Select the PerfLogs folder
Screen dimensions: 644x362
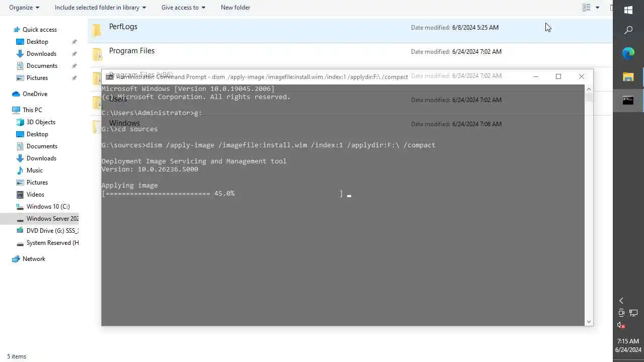[x=123, y=27]
